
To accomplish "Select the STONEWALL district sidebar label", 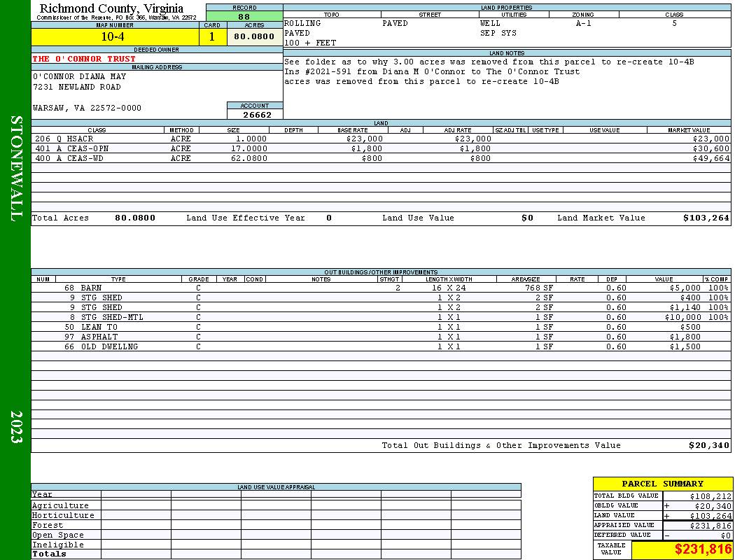I will point(16,168).
